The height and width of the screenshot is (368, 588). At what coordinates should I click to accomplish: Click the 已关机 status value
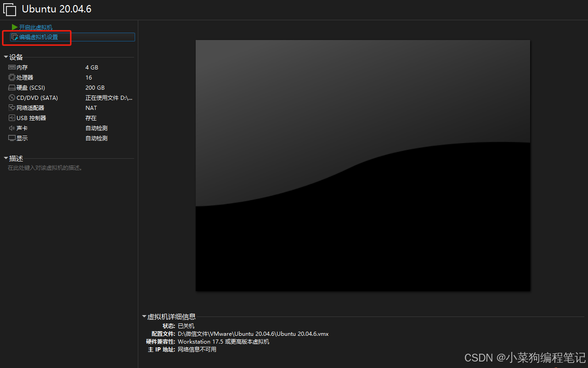[186, 326]
